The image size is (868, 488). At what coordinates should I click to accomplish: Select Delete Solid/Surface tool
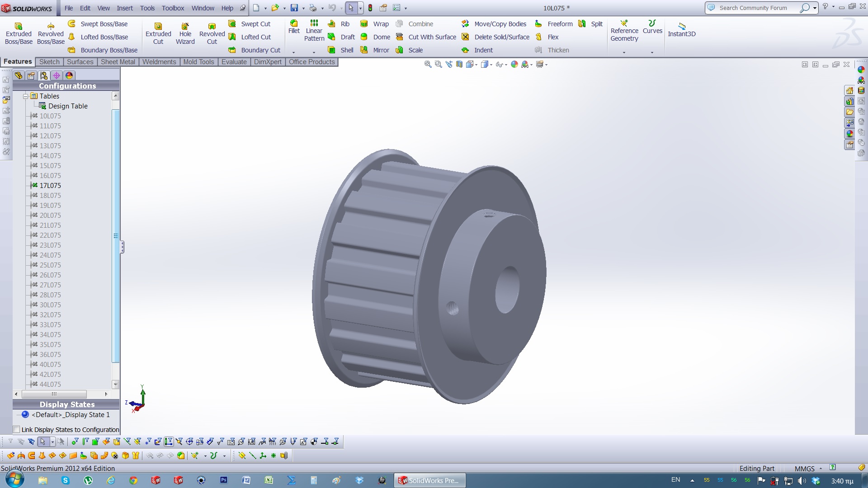coord(495,37)
